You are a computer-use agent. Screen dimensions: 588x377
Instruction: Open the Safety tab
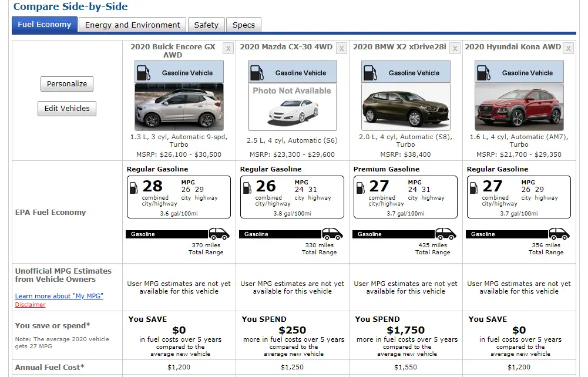point(206,25)
